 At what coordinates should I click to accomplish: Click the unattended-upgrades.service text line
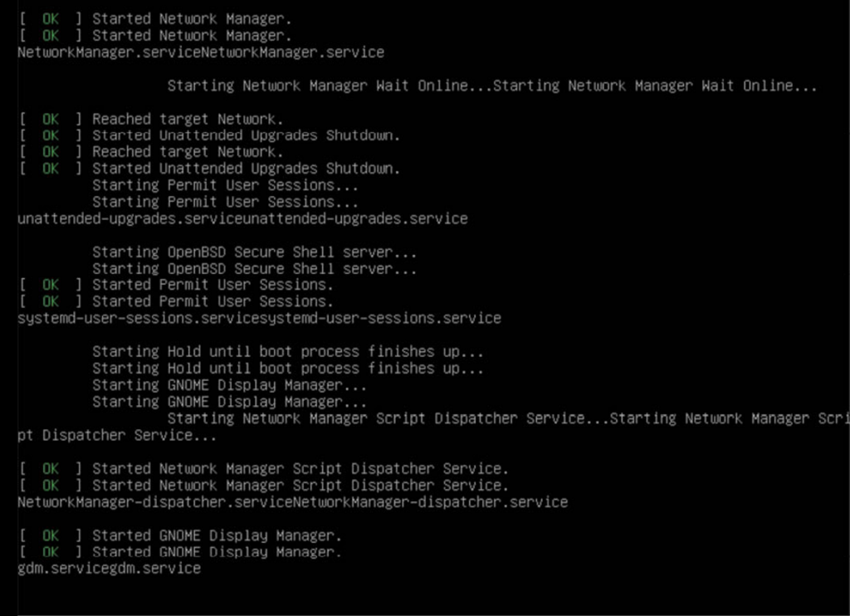coord(242,219)
